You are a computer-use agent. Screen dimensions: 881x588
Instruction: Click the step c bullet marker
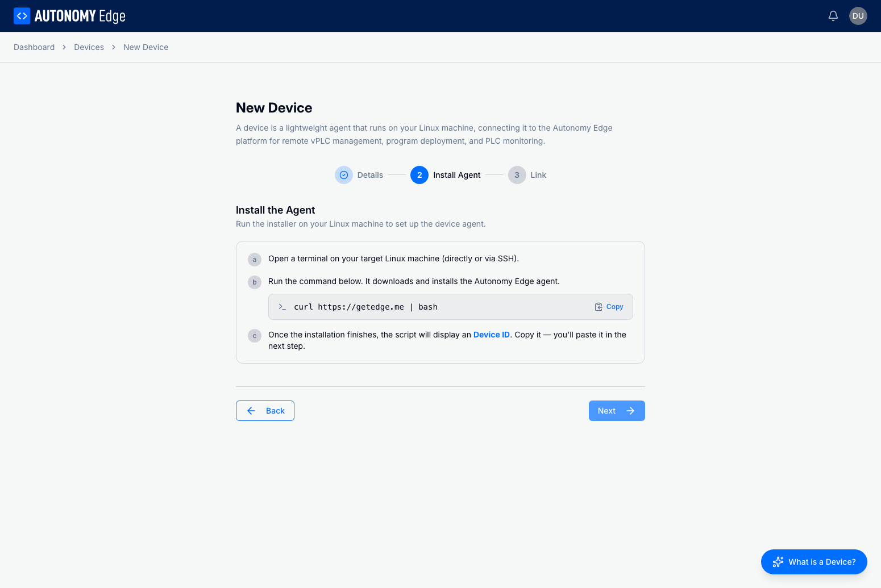click(255, 336)
